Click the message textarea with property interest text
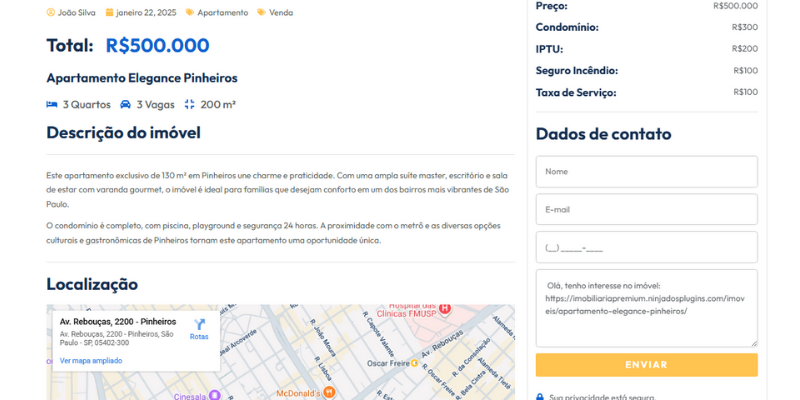Screen dimensions: 800x400 click(x=646, y=307)
